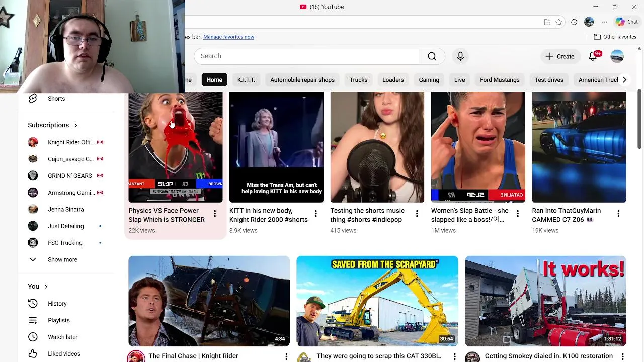
Task: Select the K.I.T.T. category chip
Action: click(246, 80)
